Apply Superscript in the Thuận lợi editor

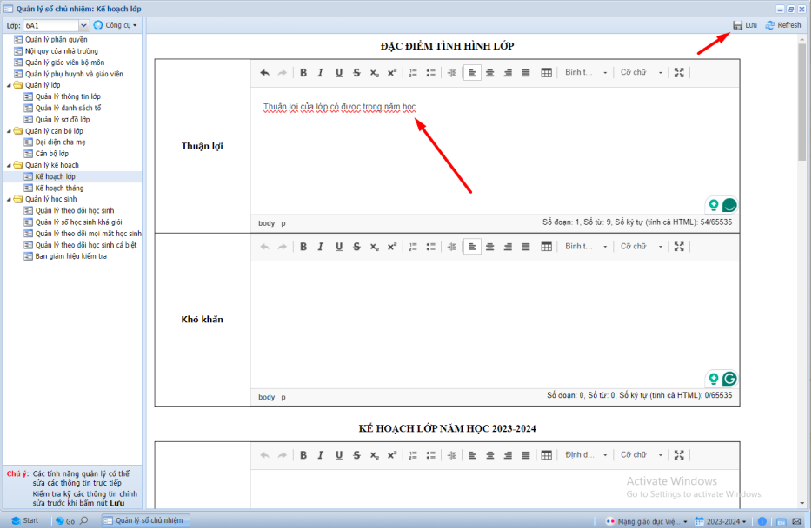tap(392, 73)
